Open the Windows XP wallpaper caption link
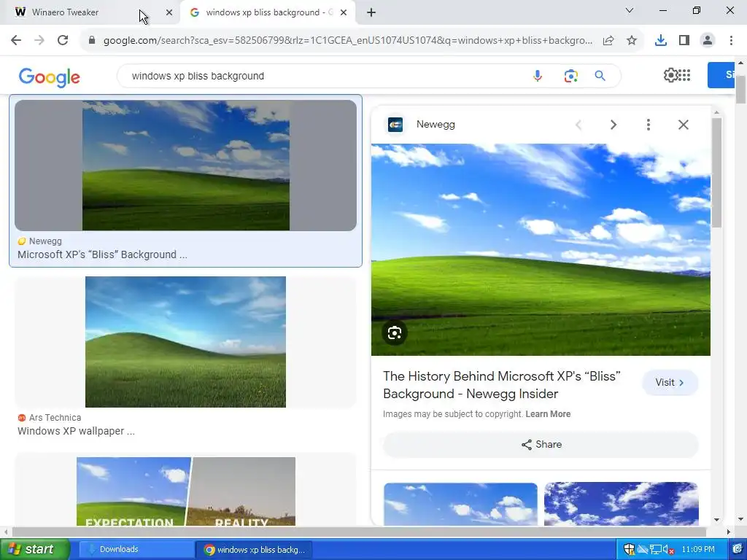The height and width of the screenshot is (560, 747). [76, 431]
